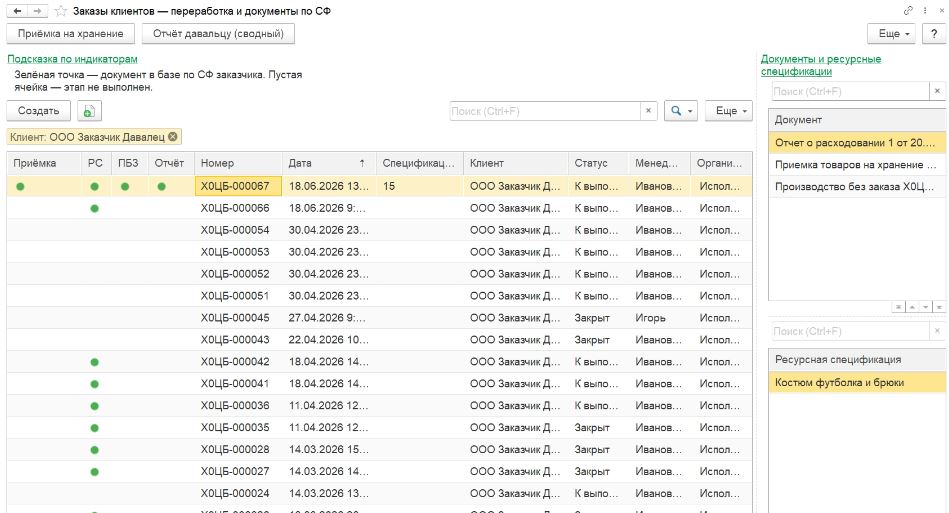Go forward with the right arrow
The image size is (949, 513).
(38, 11)
